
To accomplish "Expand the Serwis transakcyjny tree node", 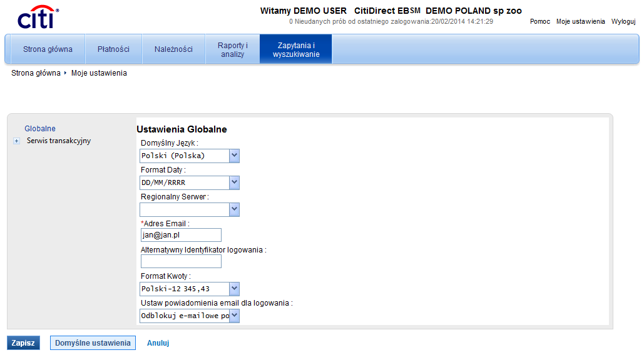I will (x=16, y=141).
